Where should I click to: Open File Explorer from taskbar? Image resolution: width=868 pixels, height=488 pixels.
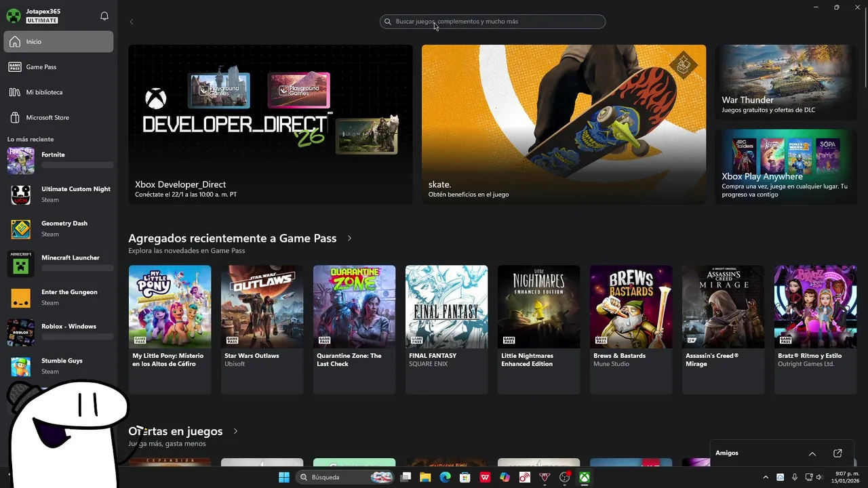(x=425, y=477)
